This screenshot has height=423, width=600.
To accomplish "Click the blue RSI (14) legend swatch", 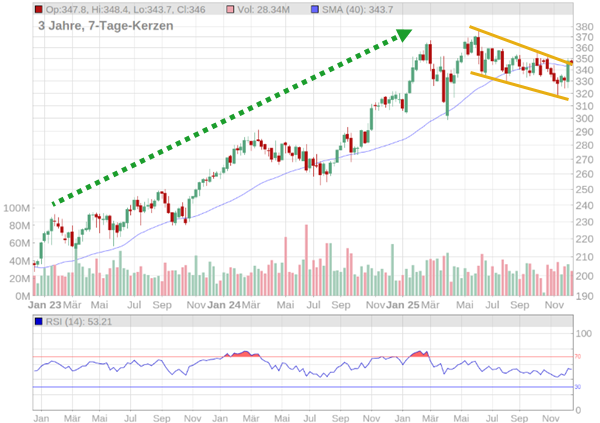I will [38, 321].
